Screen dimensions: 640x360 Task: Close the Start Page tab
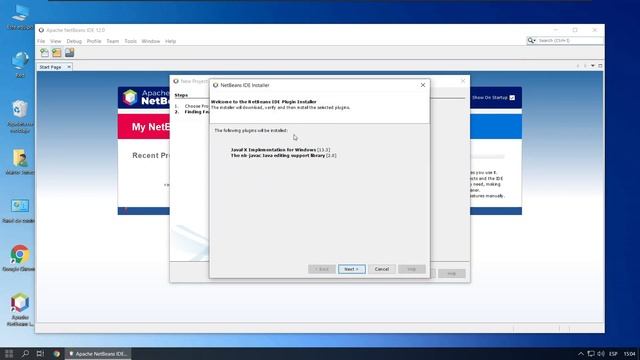click(69, 67)
